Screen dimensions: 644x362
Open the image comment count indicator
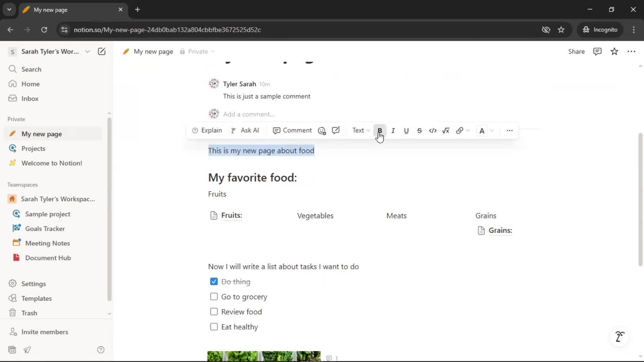tap(332, 358)
